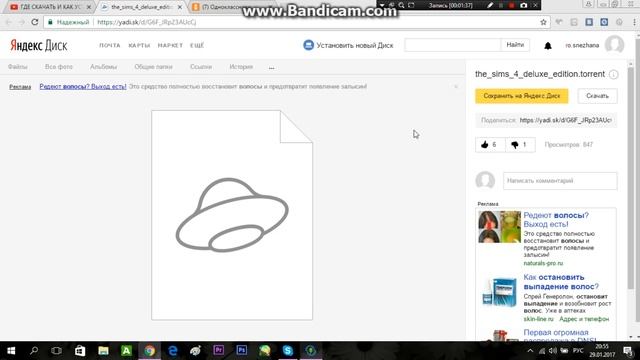Open the История tab
The height and width of the screenshot is (360, 640).
click(241, 67)
